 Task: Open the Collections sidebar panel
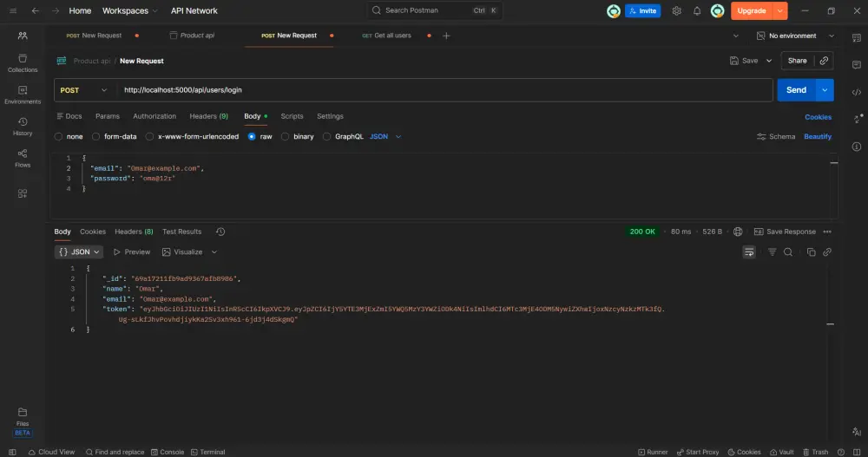(x=23, y=63)
